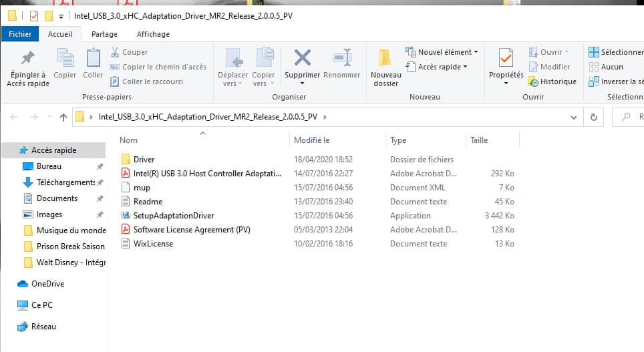Click the title bar properties checkmark icon
This screenshot has height=352, width=644.
click(x=34, y=16)
